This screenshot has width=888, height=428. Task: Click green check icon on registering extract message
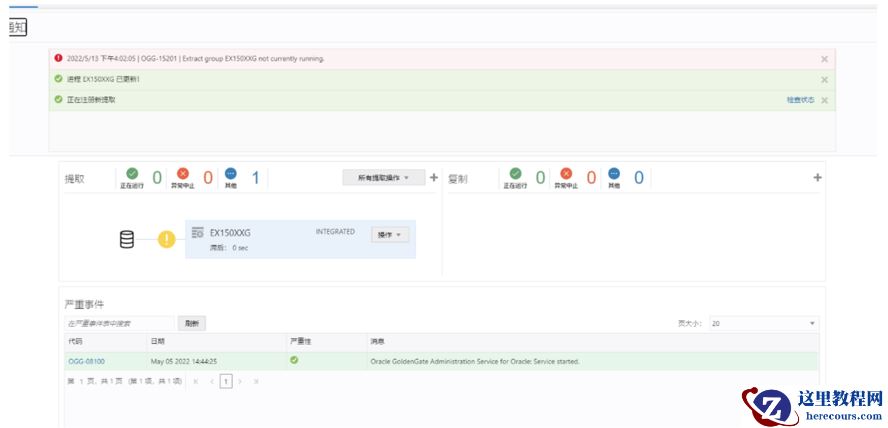pos(58,99)
